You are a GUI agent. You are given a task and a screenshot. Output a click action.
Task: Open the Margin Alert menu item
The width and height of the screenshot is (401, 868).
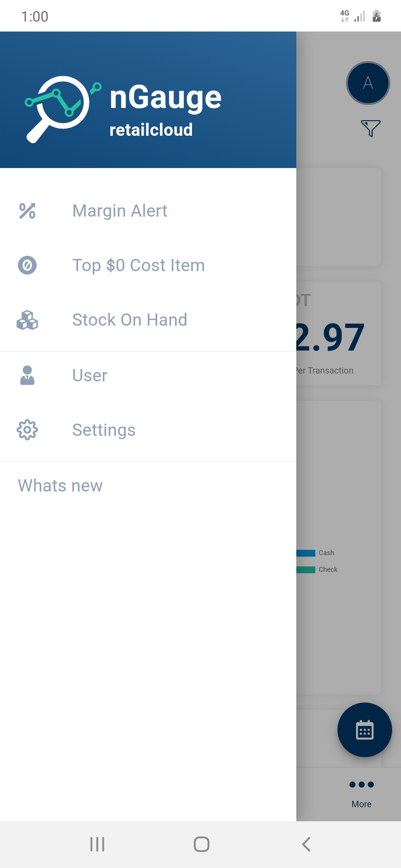(x=120, y=211)
